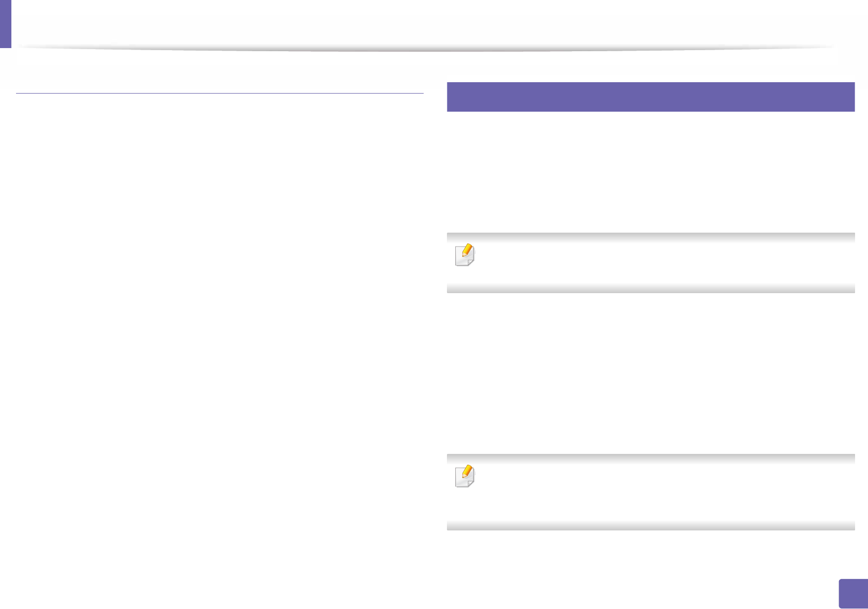Click the pencil note icon in the upper note box
This screenshot has height=609, width=868.
465,255
